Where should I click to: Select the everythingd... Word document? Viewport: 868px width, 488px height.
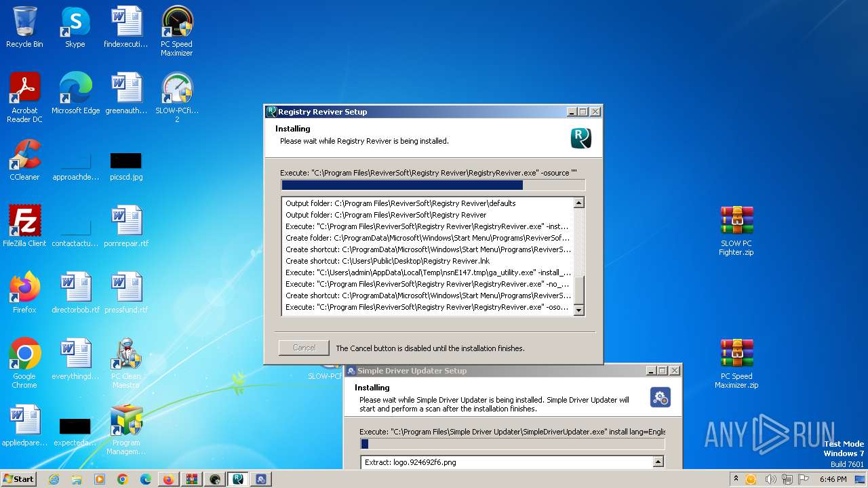[75, 359]
